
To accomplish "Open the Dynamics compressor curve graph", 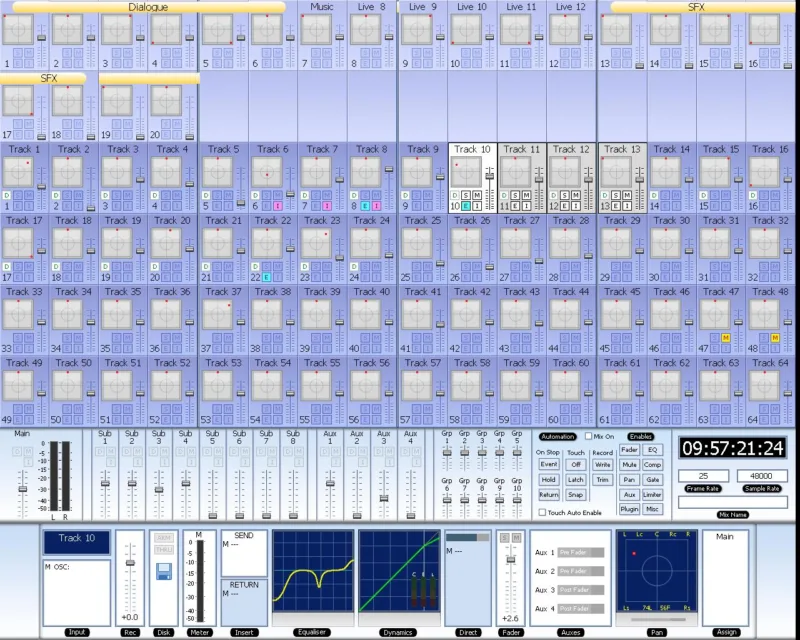I will coord(399,571).
